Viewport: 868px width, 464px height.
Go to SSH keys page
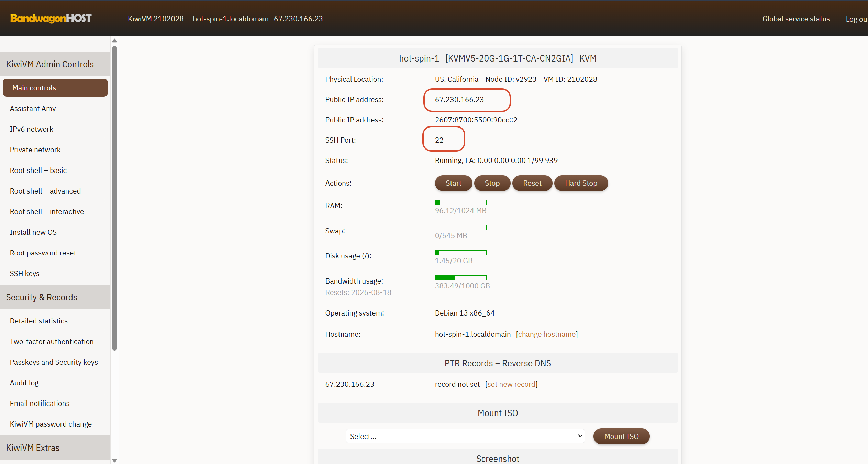(x=25, y=273)
